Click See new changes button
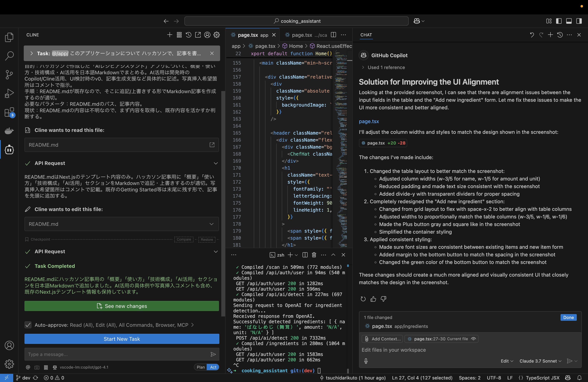This screenshot has width=588, height=382. 122,306
